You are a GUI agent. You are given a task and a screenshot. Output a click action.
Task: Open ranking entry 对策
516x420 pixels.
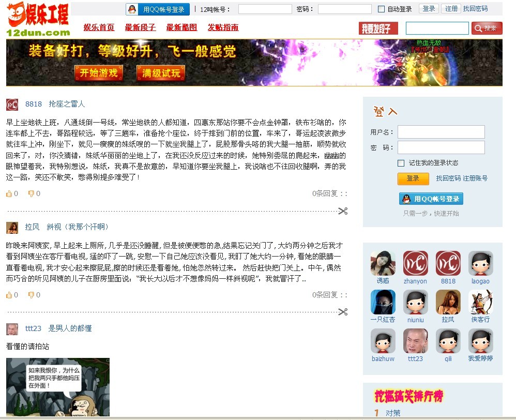[393, 413]
